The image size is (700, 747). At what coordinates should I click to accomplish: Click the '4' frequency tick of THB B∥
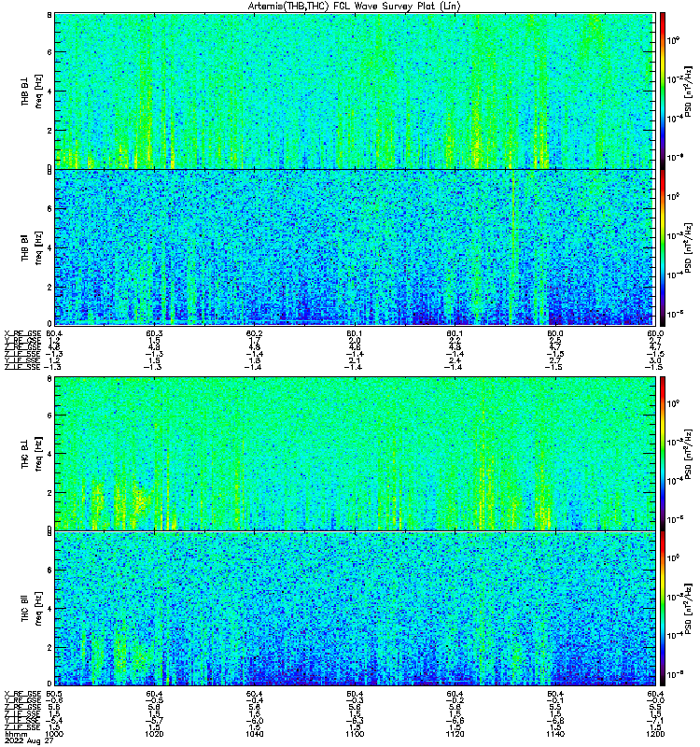tap(49, 247)
